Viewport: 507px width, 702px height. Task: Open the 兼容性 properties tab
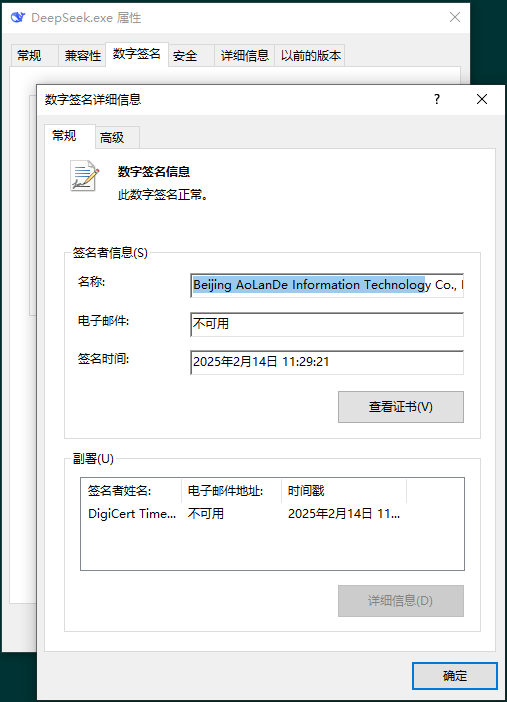click(82, 56)
